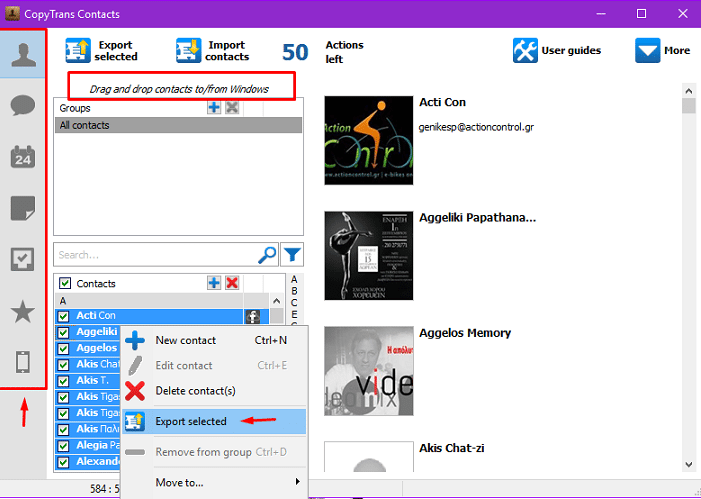Viewport: 701px width, 499px height.
Task: Select the All contacts group
Action: [x=178, y=125]
